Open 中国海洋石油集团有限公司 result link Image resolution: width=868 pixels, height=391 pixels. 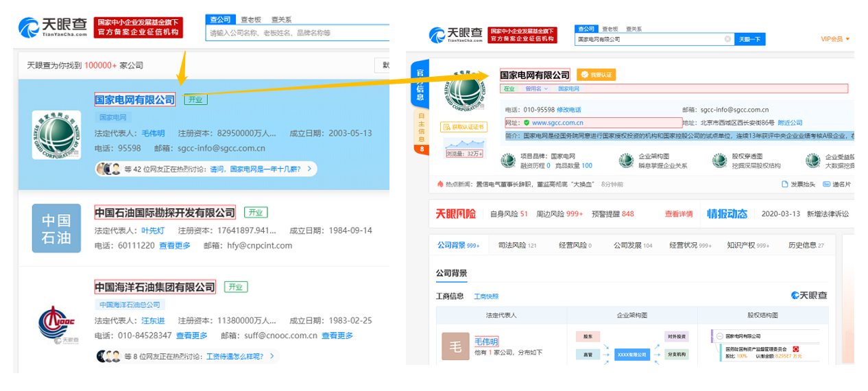point(155,287)
